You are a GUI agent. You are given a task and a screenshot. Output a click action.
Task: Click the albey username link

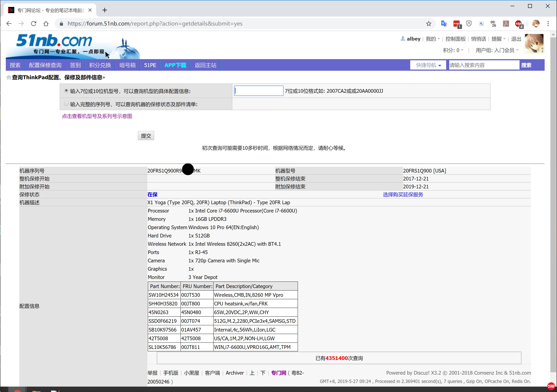[x=413, y=39]
